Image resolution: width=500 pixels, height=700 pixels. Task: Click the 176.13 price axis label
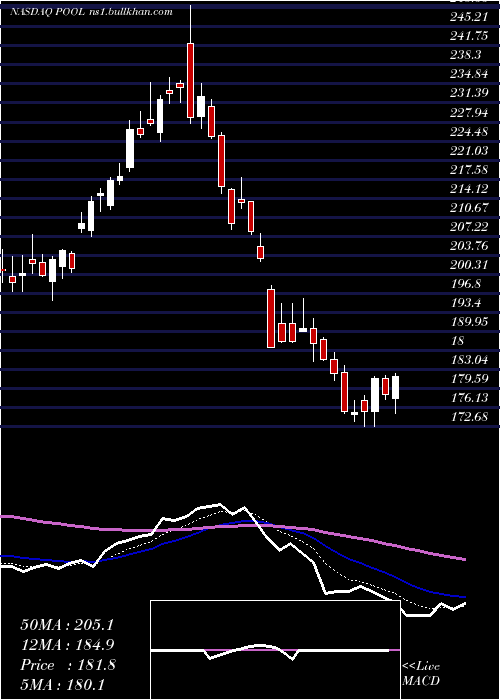click(468, 398)
